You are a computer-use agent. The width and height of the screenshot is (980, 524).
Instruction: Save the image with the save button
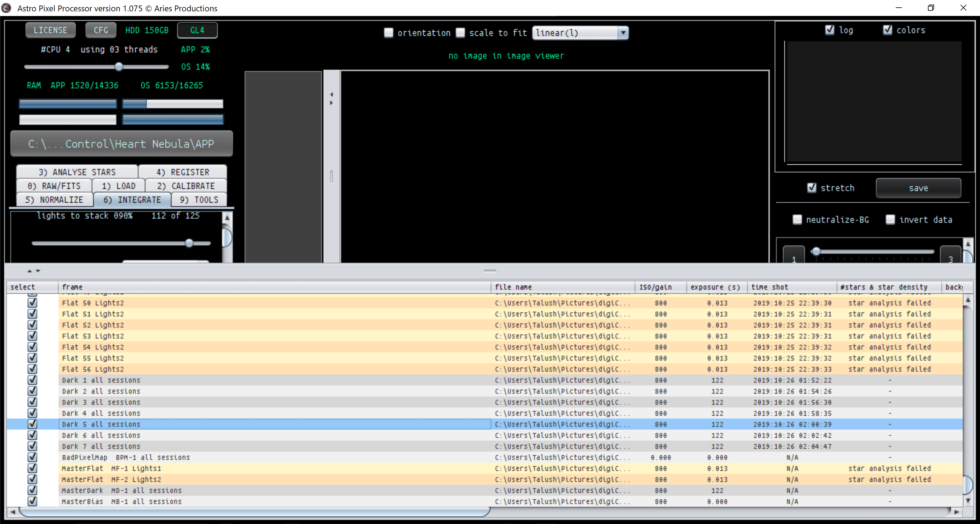tap(918, 188)
